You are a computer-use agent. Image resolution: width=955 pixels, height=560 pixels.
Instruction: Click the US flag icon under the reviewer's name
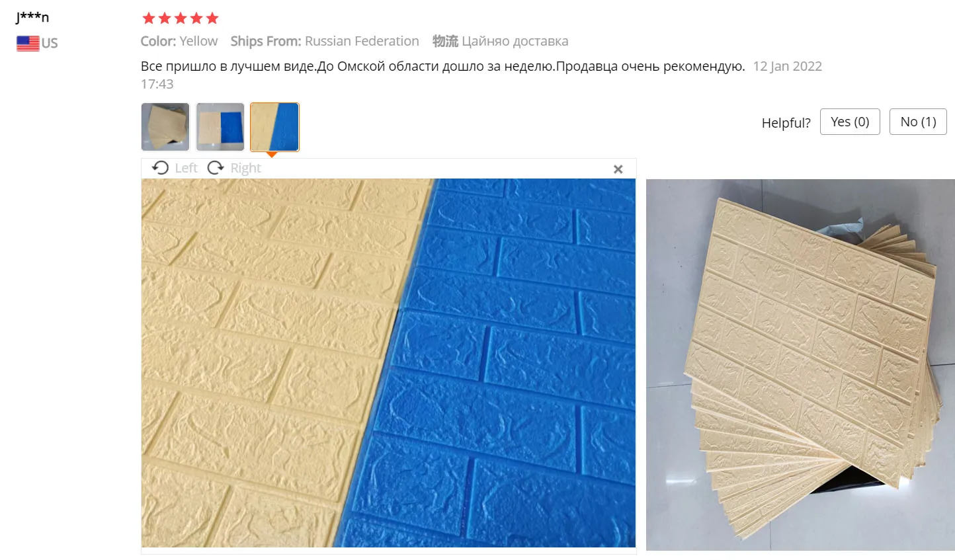(28, 44)
